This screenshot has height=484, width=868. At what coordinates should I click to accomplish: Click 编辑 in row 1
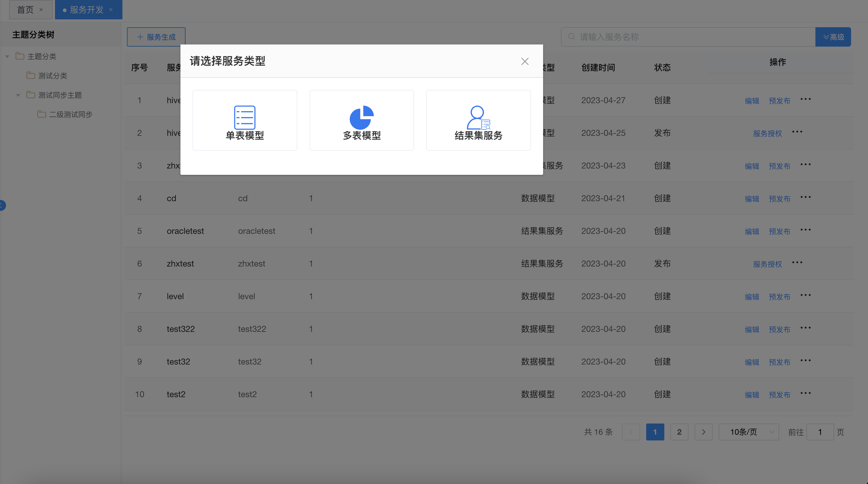point(752,100)
